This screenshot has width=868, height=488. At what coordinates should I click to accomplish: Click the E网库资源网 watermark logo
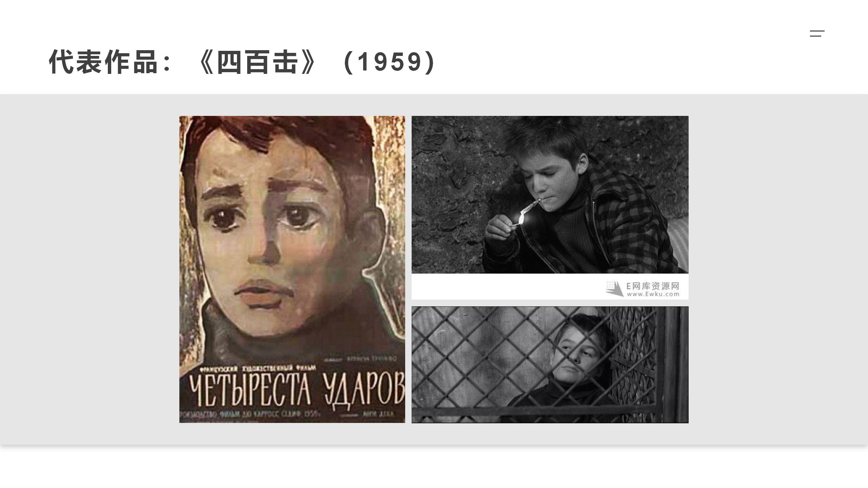pyautogui.click(x=643, y=288)
